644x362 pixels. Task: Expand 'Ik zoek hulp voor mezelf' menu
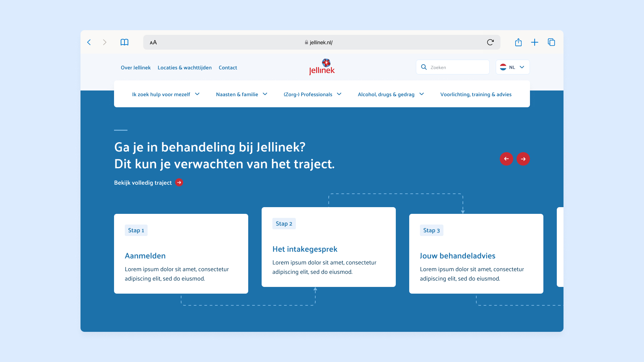166,95
